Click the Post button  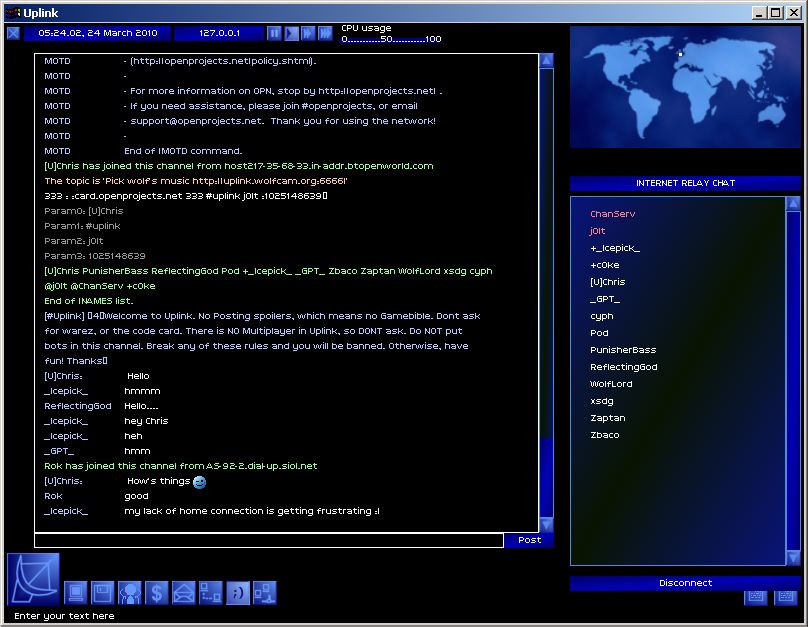click(x=529, y=540)
